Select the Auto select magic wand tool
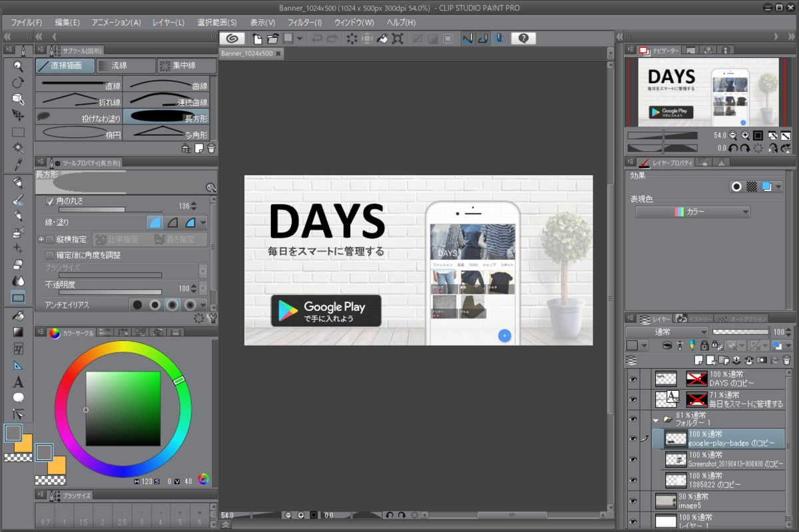 18,148
